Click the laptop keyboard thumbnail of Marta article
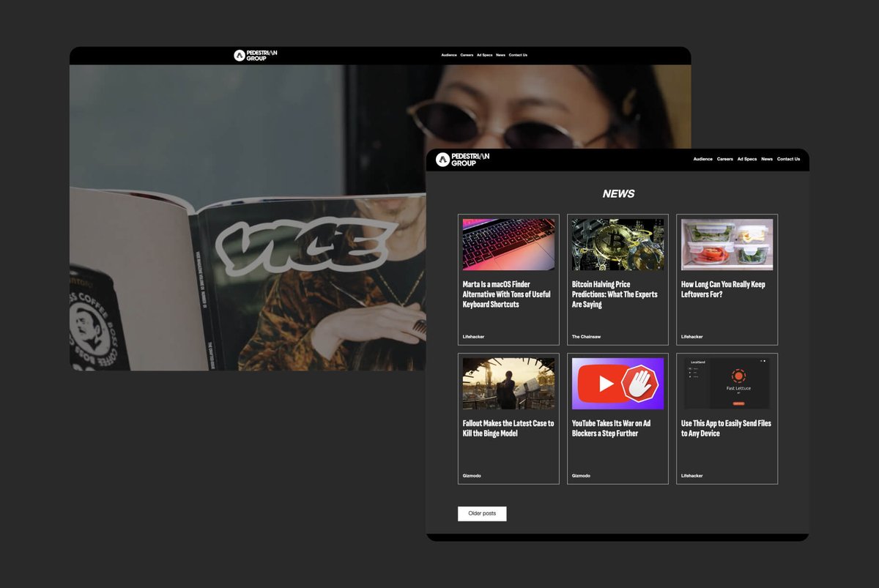 coord(508,245)
